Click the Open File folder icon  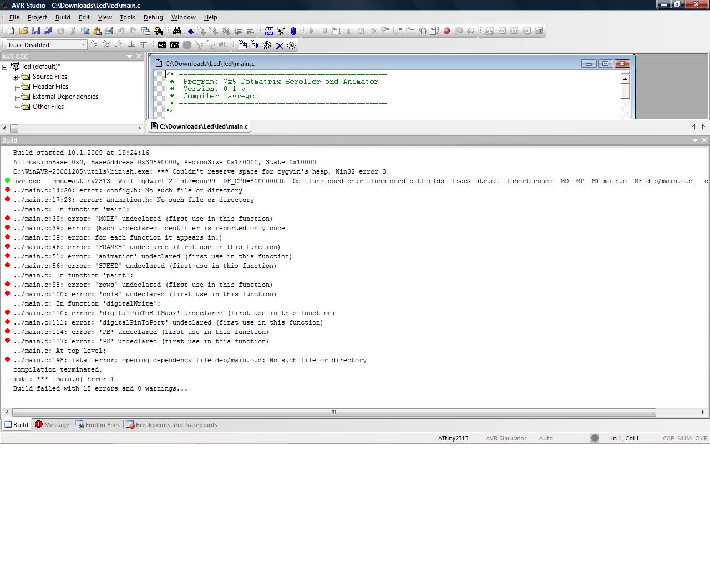pos(23,31)
